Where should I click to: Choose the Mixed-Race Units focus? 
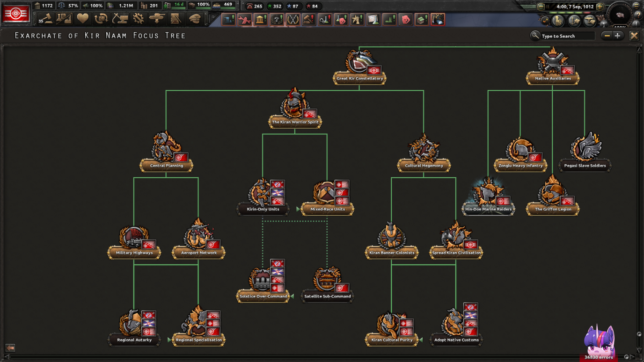[327, 198]
